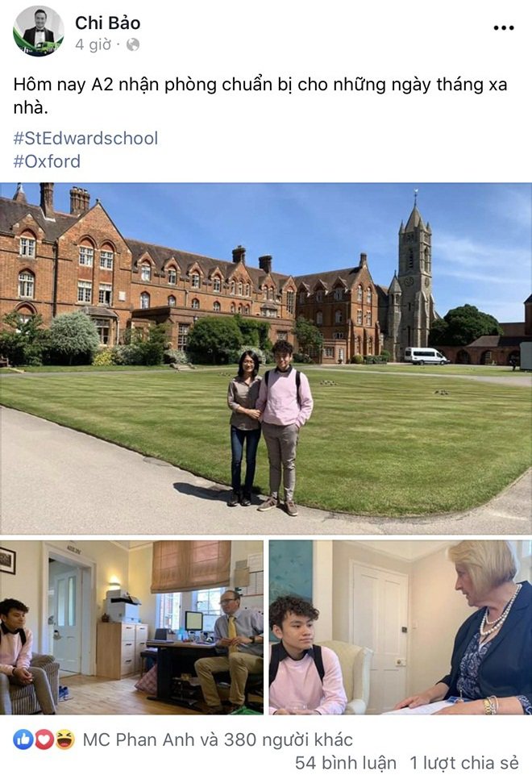Open the bottom-right photo with blonde woman

400,627
